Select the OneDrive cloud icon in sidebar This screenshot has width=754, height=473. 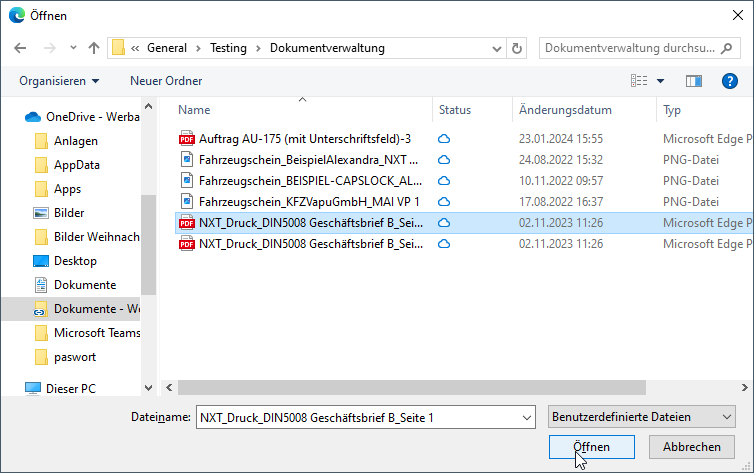point(33,117)
